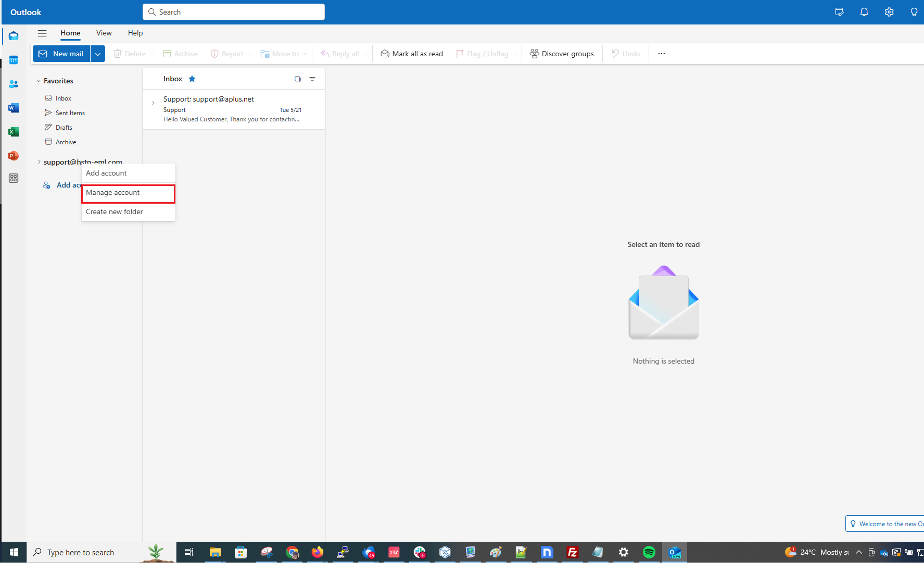Image resolution: width=924 pixels, height=573 pixels.
Task: Toggle the Inbox favorite star
Action: click(x=192, y=79)
